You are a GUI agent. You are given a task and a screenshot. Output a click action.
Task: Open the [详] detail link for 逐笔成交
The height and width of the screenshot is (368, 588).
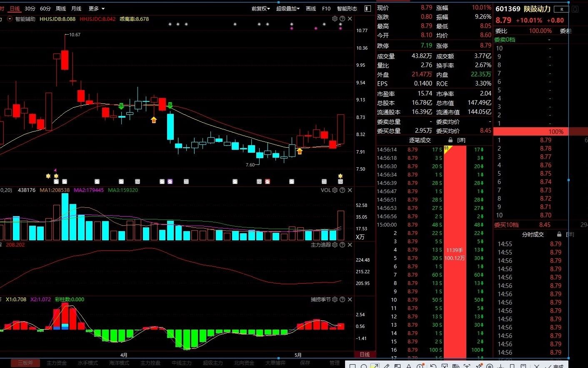click(x=461, y=140)
